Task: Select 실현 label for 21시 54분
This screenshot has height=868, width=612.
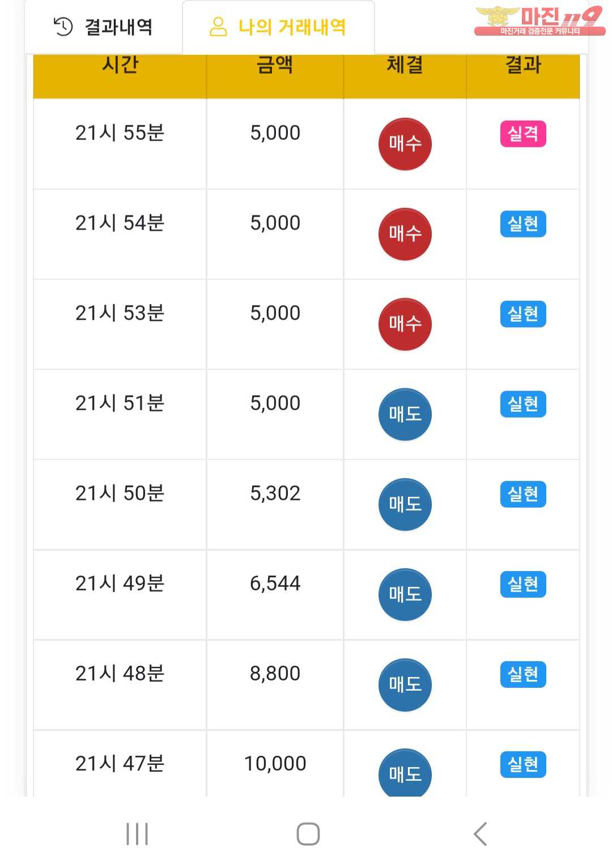Action: pyautogui.click(x=523, y=224)
